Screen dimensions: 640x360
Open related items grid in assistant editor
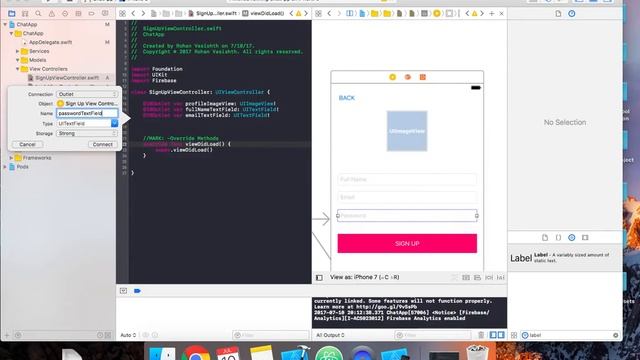[x=318, y=13]
